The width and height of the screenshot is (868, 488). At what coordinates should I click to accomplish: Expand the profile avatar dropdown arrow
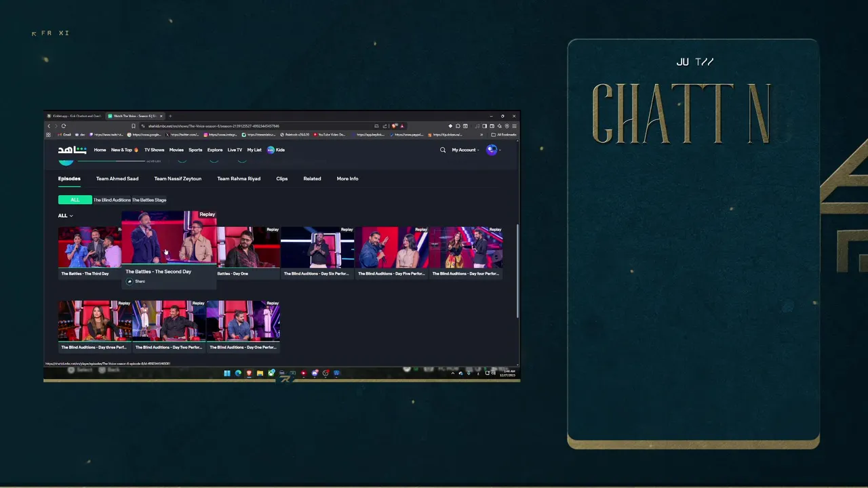tap(500, 150)
